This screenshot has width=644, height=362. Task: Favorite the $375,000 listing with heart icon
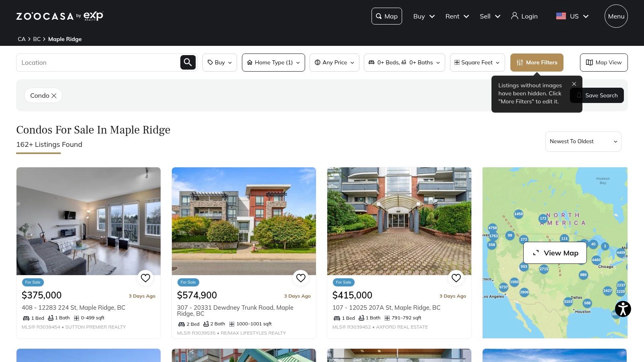click(145, 278)
